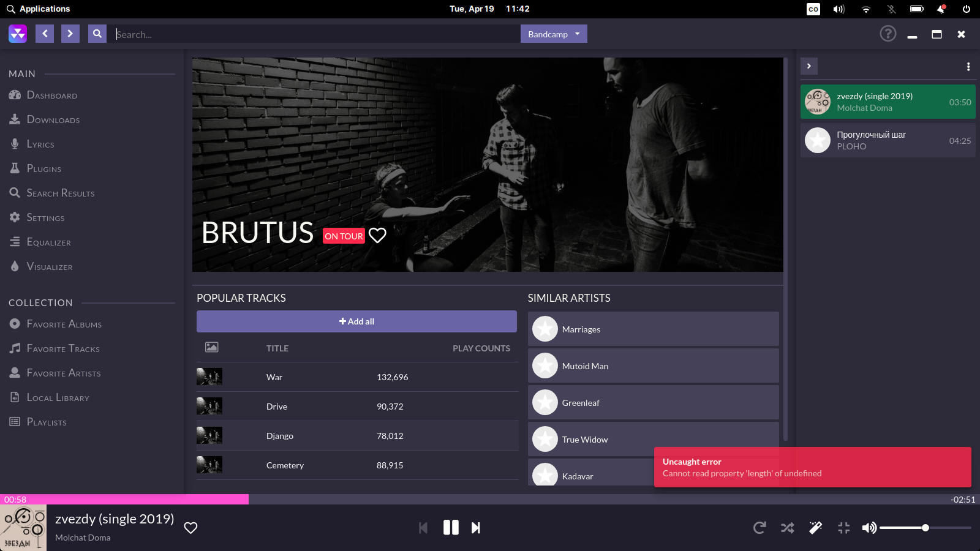The height and width of the screenshot is (551, 980).
Task: Open the power menu icon
Action: [x=967, y=9]
